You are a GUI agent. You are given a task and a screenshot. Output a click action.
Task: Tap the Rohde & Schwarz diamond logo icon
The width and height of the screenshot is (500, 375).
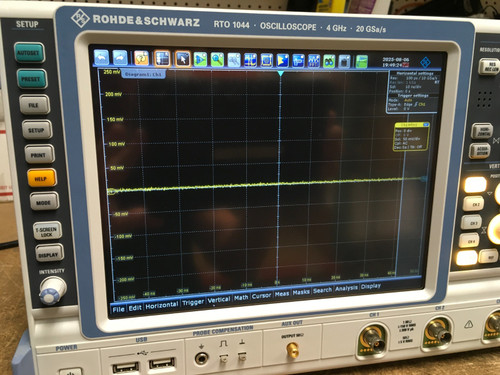coord(425,62)
